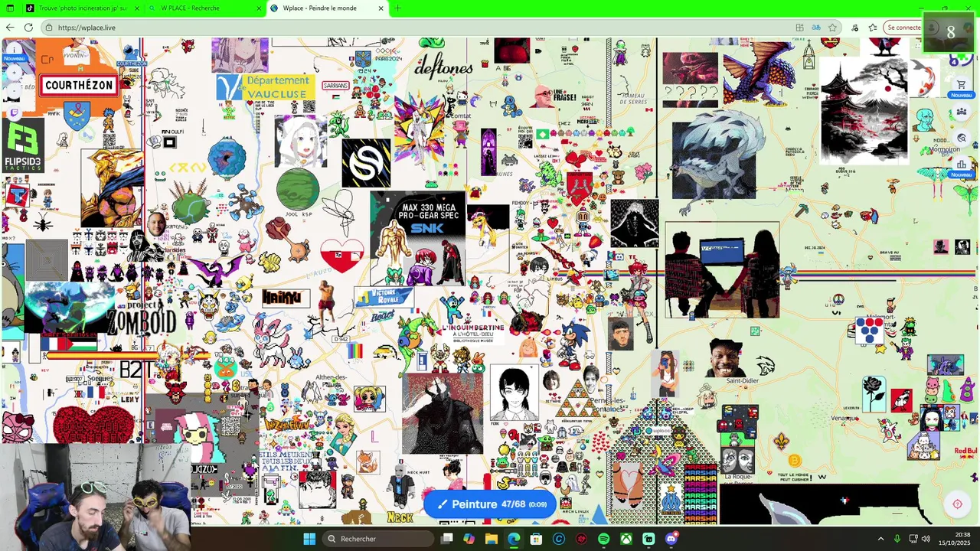Image resolution: width=980 pixels, height=551 pixels.
Task: Open the Twitch icon button
Action: click(x=14, y=112)
